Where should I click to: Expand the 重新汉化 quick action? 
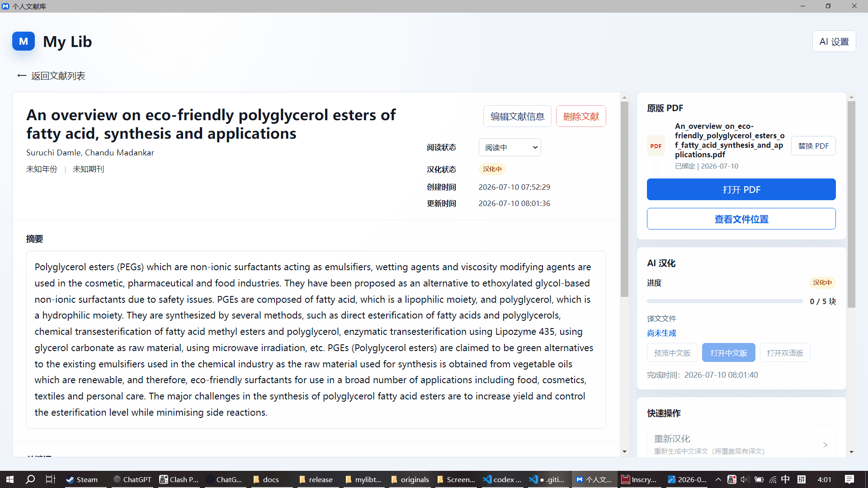point(741,444)
